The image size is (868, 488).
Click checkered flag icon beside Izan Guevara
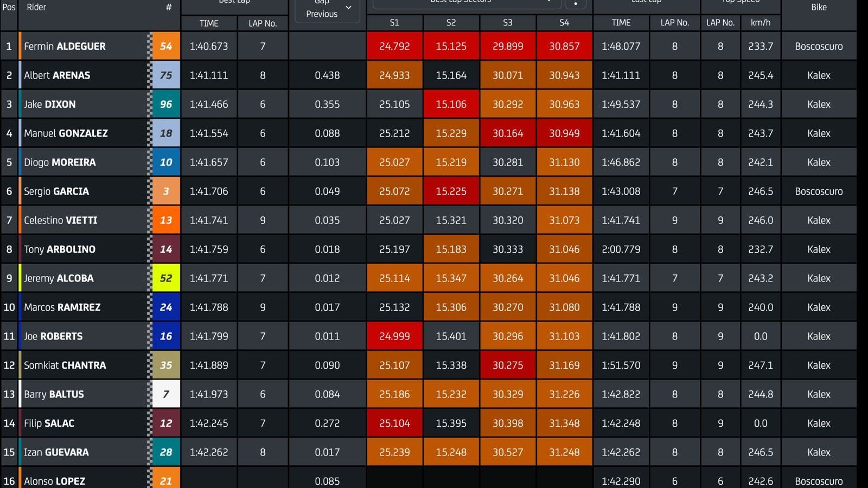coord(149,452)
